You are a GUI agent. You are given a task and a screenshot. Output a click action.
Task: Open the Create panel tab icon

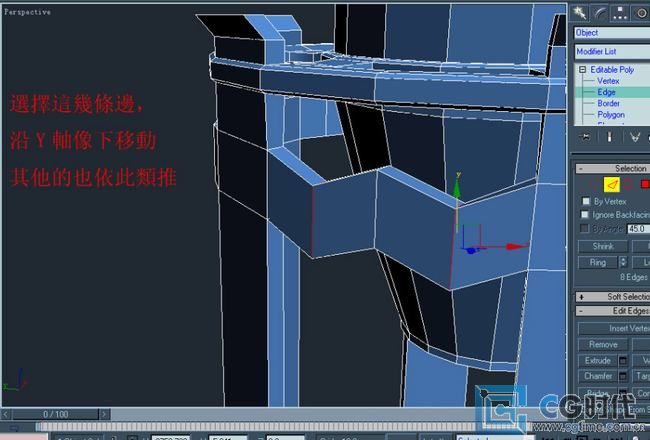click(x=580, y=13)
